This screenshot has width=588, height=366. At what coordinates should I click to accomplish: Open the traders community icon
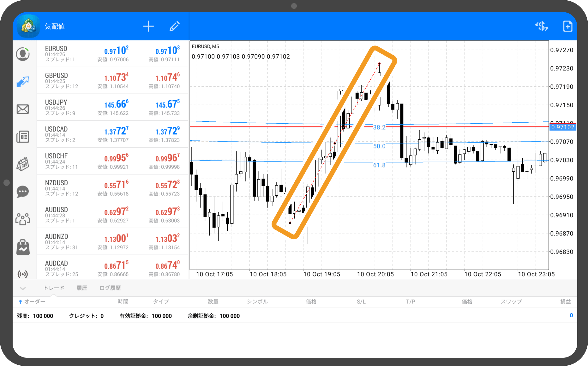(x=23, y=219)
